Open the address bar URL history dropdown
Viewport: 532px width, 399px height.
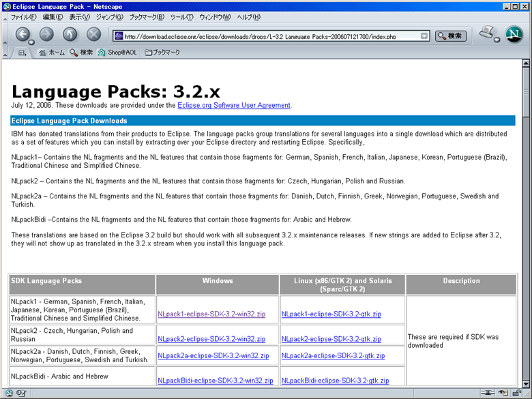point(424,35)
